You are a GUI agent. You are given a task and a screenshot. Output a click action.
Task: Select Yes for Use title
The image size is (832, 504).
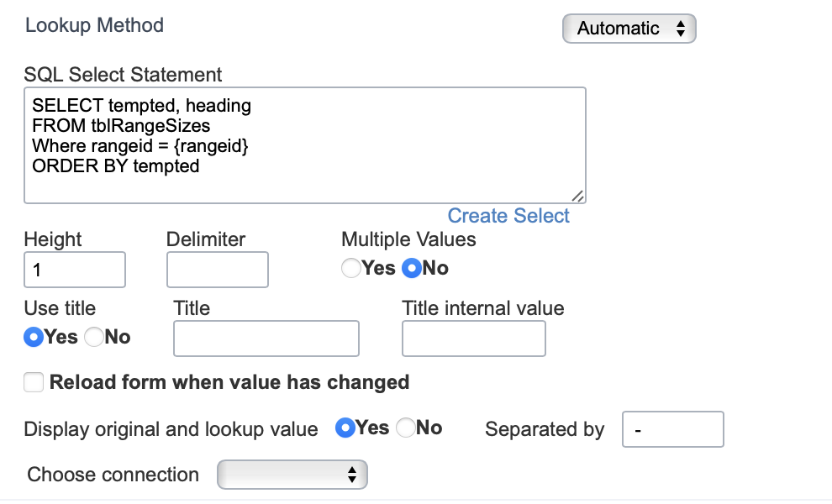[34, 337]
